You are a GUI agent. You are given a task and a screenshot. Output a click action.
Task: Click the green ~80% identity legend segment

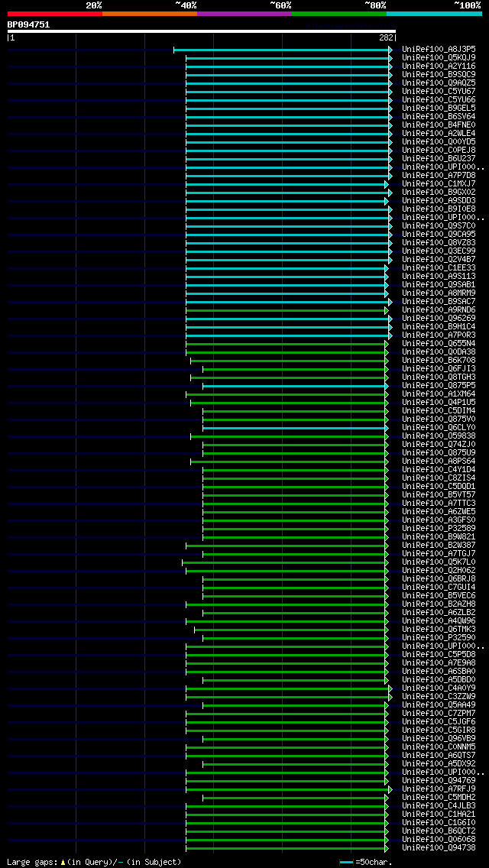click(x=339, y=13)
